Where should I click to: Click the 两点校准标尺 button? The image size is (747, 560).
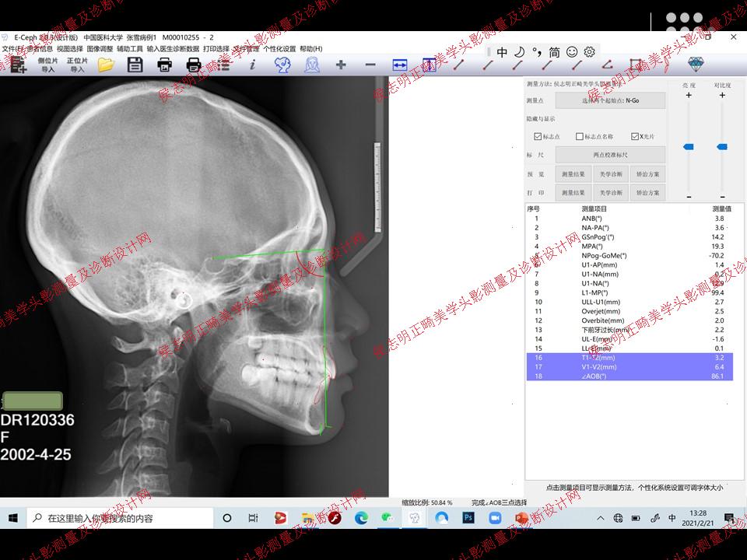610,155
